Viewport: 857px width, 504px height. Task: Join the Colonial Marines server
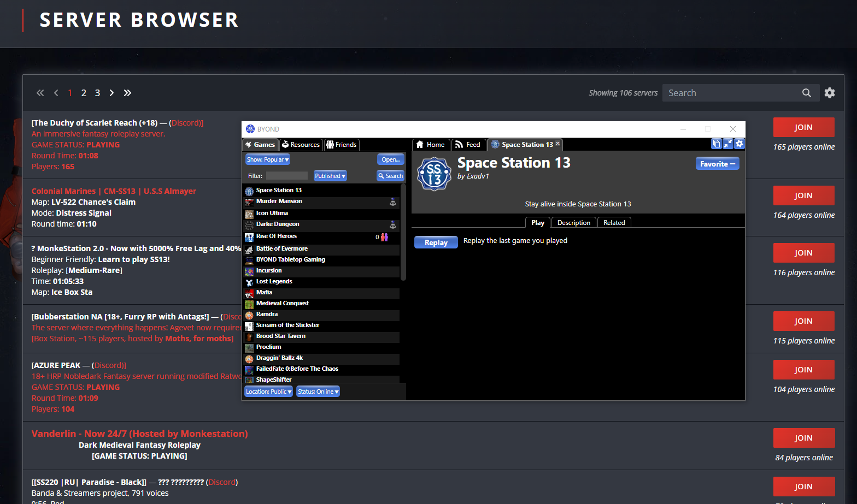[x=804, y=195]
